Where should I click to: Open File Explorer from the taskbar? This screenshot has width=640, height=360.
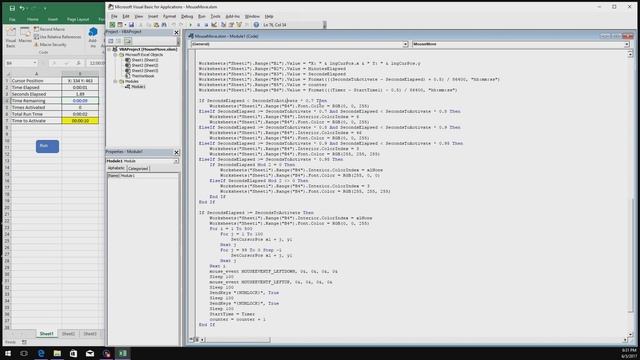click(x=57, y=353)
